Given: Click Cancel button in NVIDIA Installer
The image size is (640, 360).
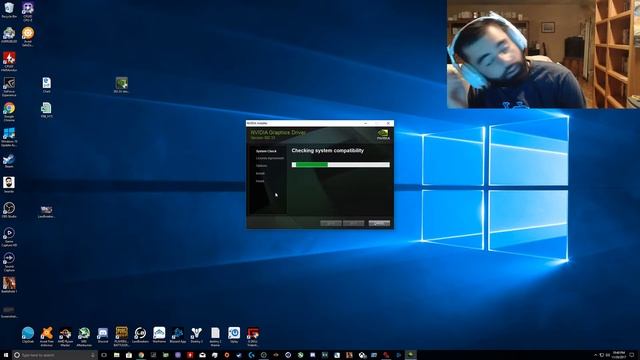Looking at the screenshot, I should click(379, 223).
